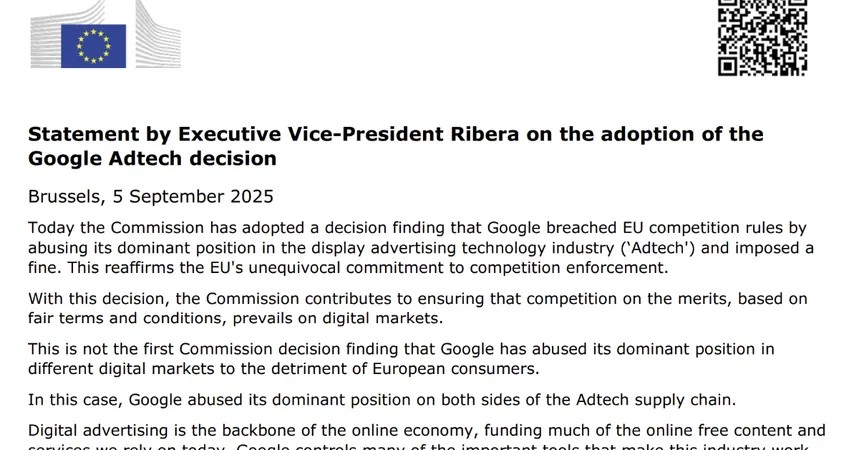Screen dimensions: 859x450
Task: Click the statement headline about Google Adtech decision
Action: click(396, 146)
